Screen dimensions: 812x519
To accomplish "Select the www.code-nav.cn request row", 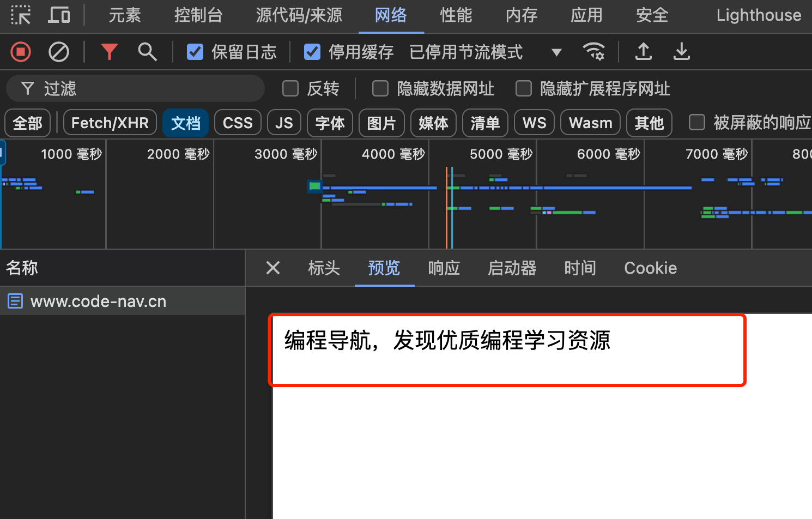I will point(123,301).
